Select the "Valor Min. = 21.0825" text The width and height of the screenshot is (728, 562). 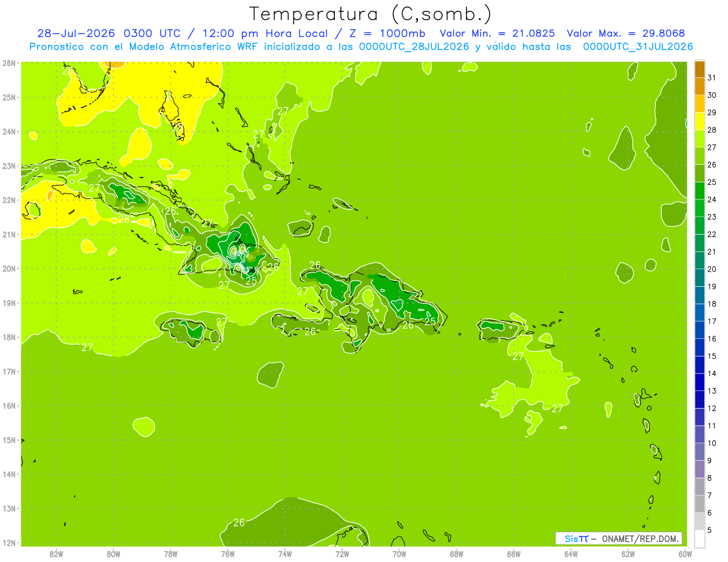[497, 33]
